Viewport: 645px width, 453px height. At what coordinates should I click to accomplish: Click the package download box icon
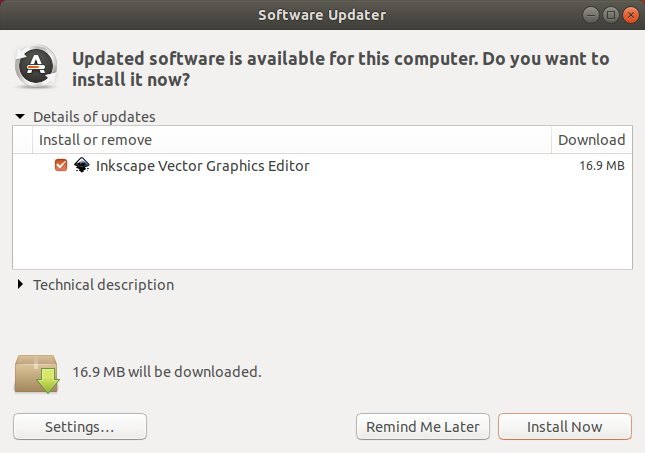[35, 372]
